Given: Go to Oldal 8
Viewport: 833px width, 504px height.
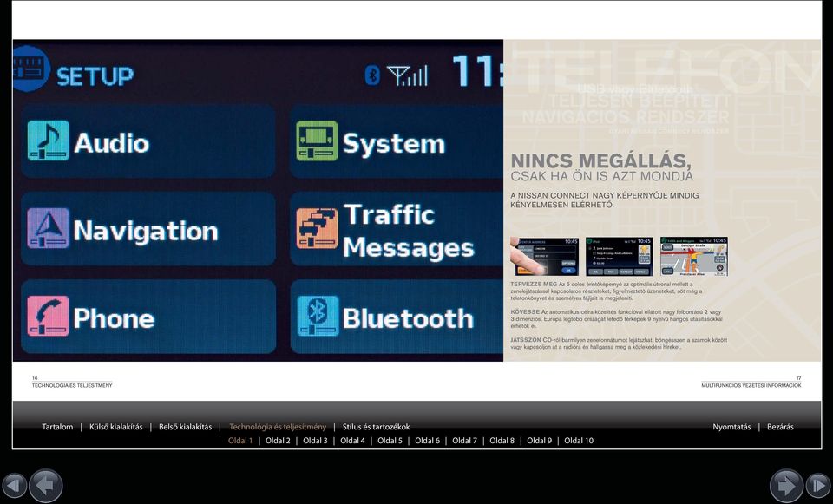Looking at the screenshot, I should pos(502,441).
